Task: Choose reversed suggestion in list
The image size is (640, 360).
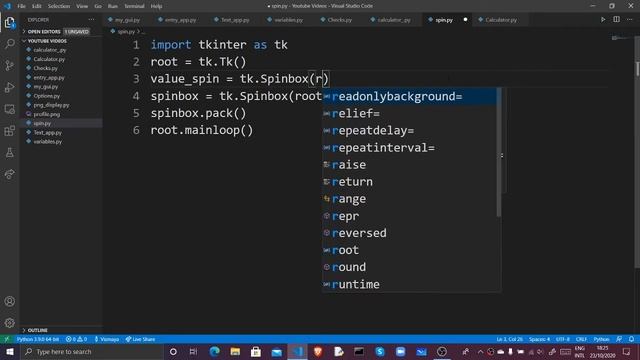Action: (x=410, y=233)
